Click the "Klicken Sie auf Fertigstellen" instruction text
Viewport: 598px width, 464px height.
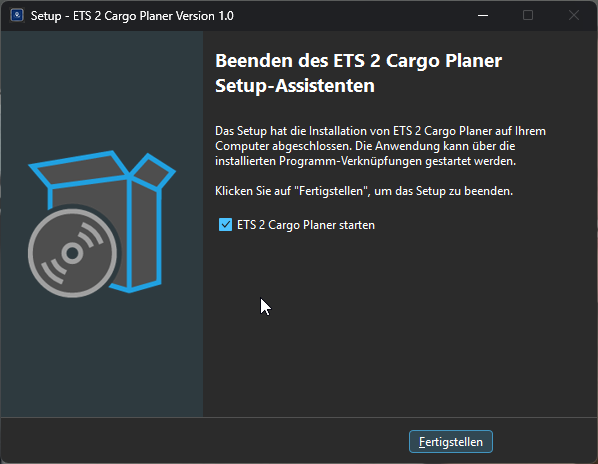364,191
